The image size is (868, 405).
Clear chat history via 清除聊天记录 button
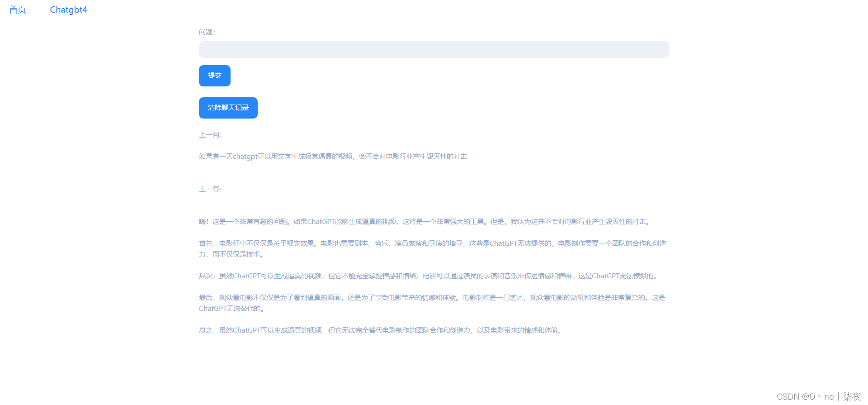click(x=228, y=108)
